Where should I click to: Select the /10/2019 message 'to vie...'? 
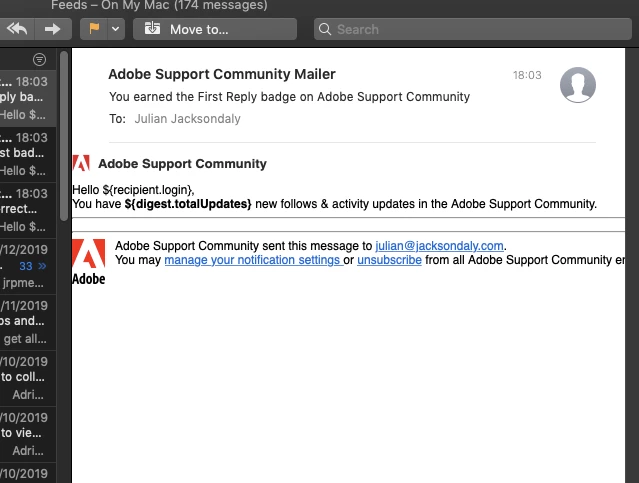tap(28, 434)
